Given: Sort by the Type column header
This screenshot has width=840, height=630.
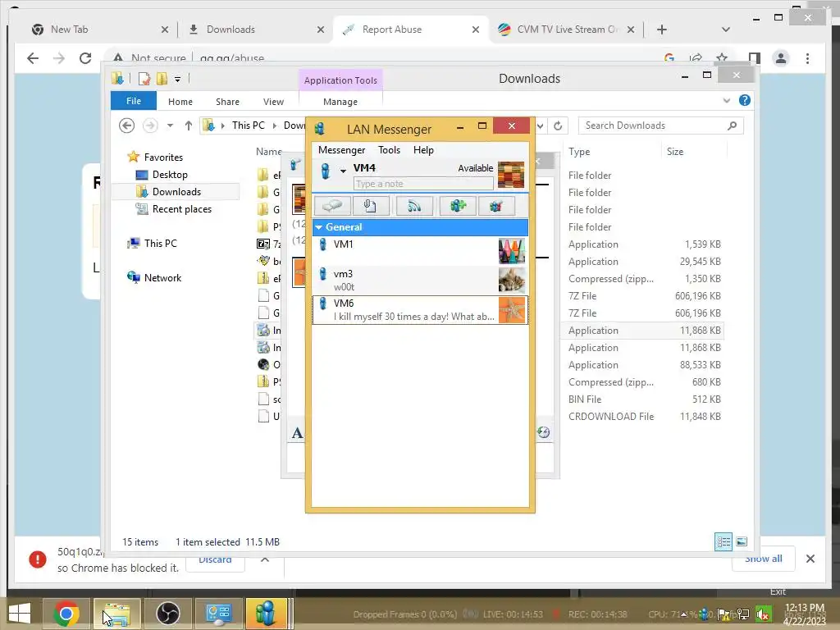Looking at the screenshot, I should tap(579, 152).
